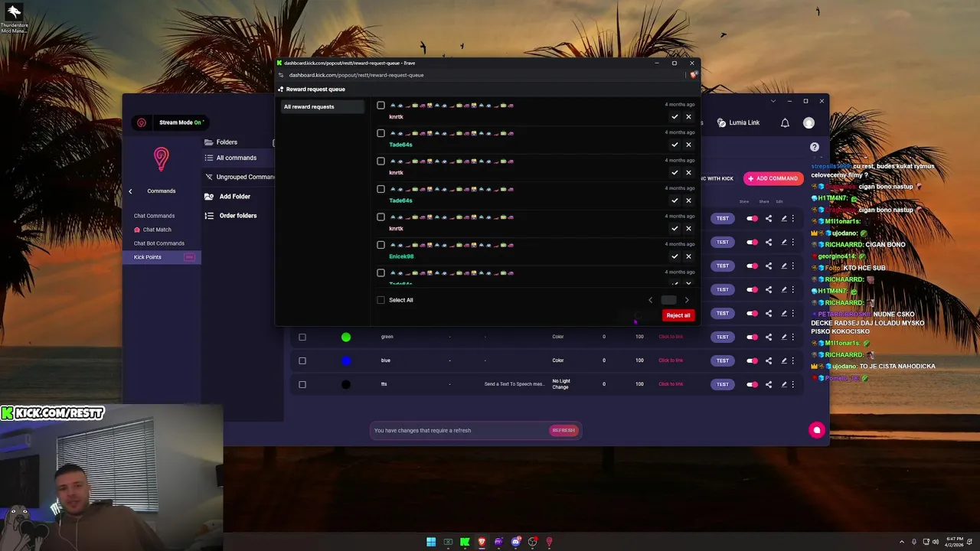Viewport: 980px width, 551px height.
Task: Tick the Enicek98 request checkbox
Action: 381,245
